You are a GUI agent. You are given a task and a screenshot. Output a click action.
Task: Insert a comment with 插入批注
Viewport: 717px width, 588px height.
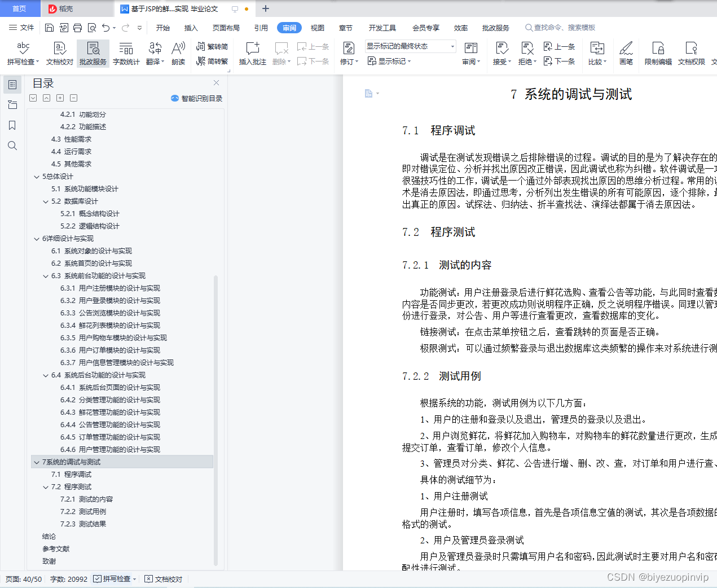pyautogui.click(x=253, y=54)
